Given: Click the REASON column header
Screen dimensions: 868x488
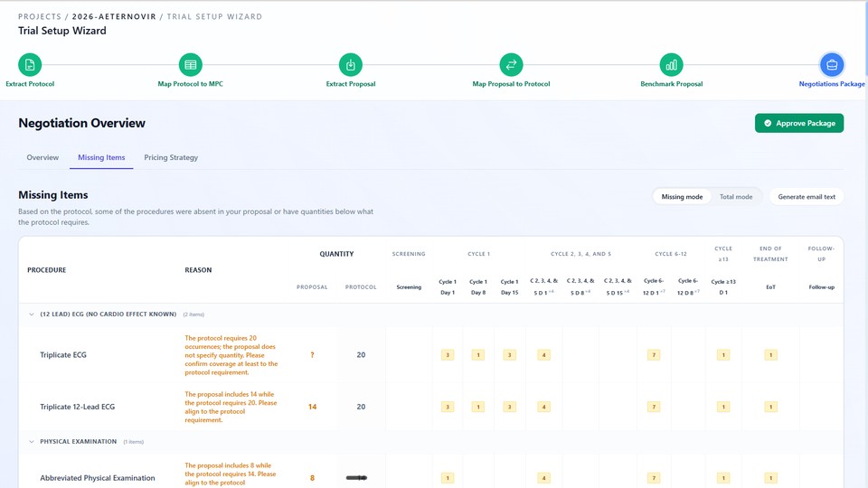Looking at the screenshot, I should pyautogui.click(x=198, y=270).
